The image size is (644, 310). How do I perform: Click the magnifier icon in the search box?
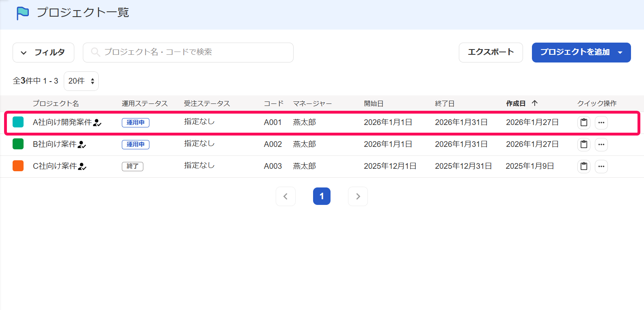[95, 52]
